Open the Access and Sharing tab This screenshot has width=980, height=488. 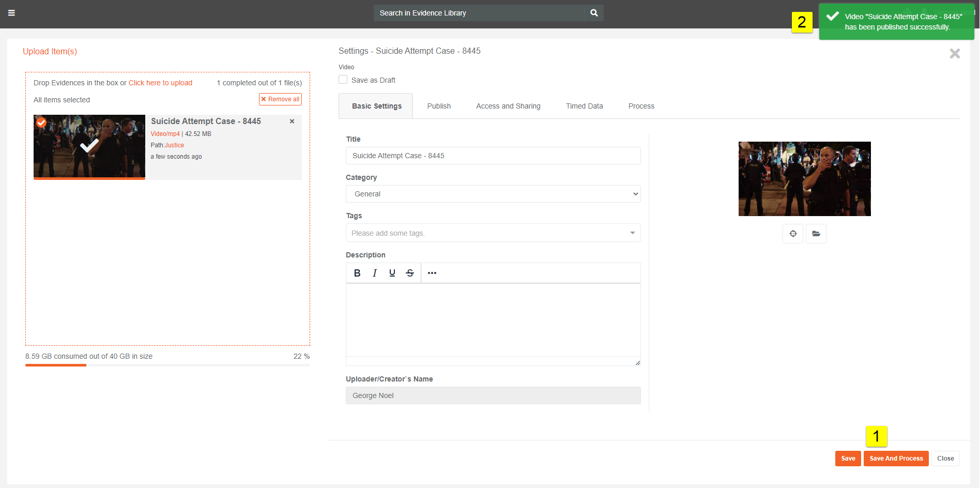(508, 106)
